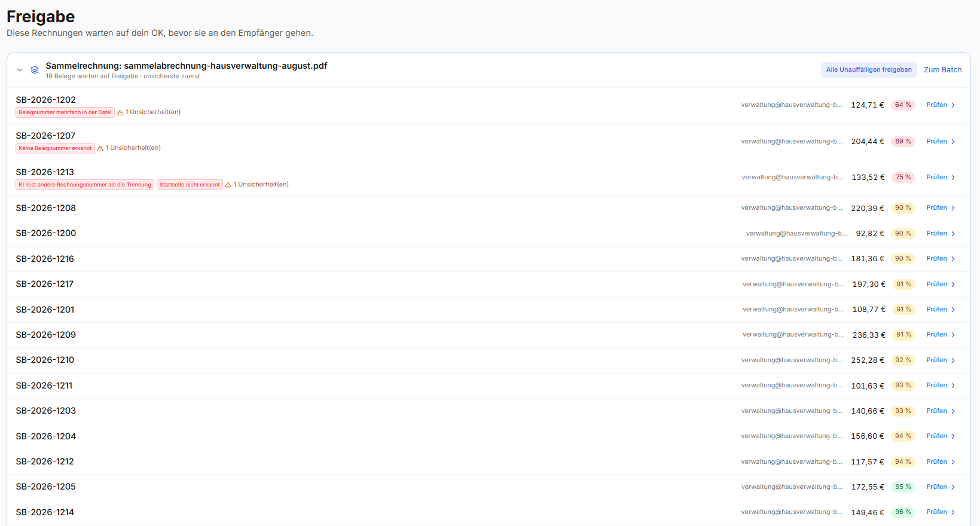This screenshot has width=980, height=526.
Task: Open Prüfen for invoice SB-2026-1213
Action: pyautogui.click(x=941, y=178)
